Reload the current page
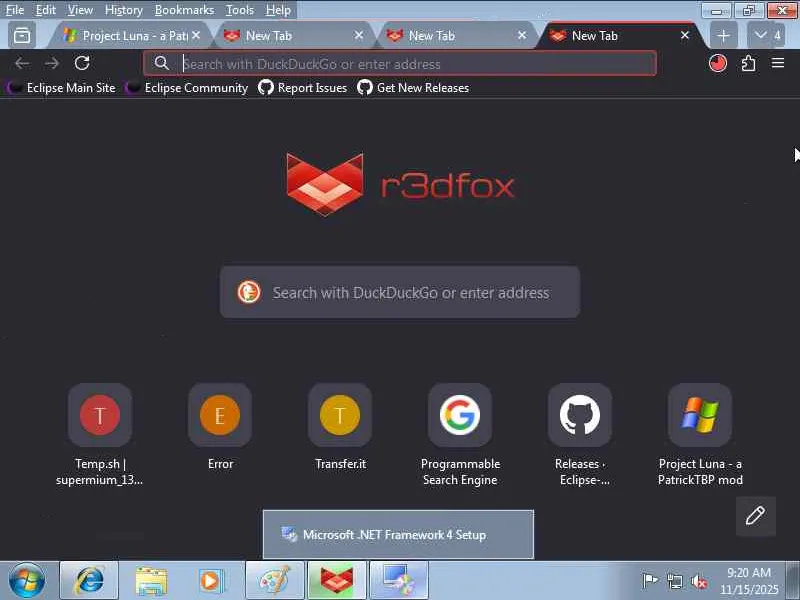Screen dimensions: 800x600 tap(82, 63)
